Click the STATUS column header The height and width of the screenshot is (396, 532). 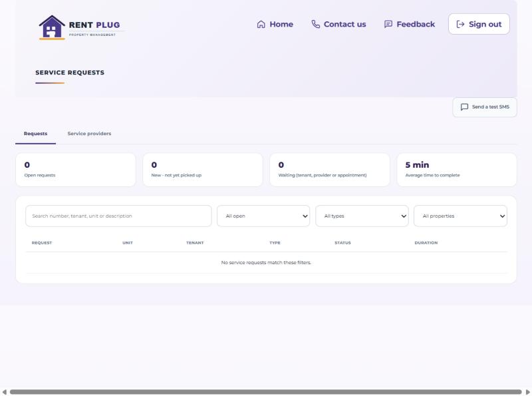coord(342,243)
